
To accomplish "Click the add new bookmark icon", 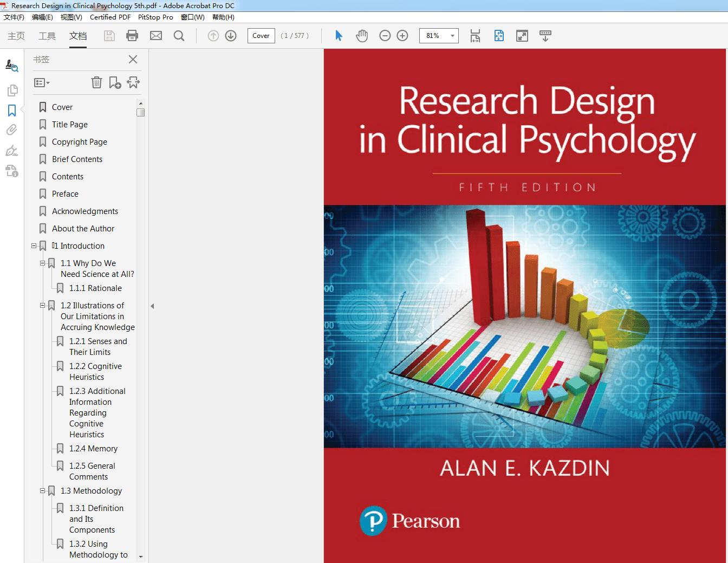I will [115, 82].
